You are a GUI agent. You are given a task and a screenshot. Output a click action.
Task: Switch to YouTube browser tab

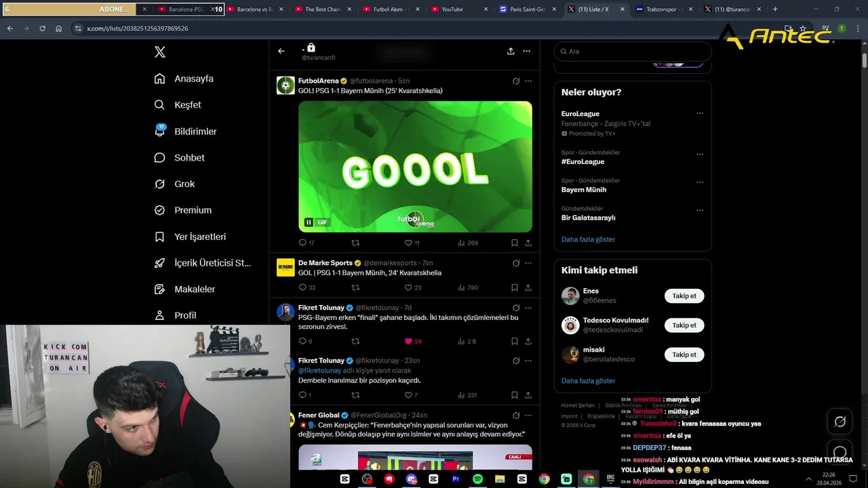[x=459, y=9]
